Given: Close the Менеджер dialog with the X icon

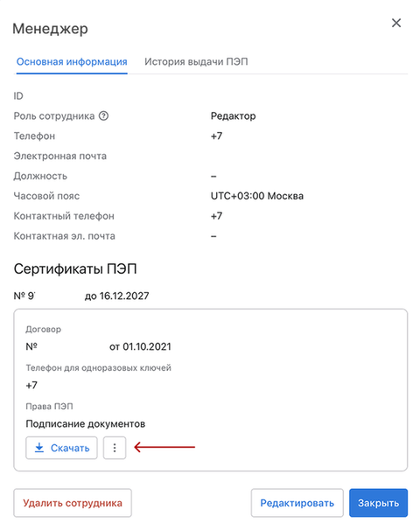Looking at the screenshot, I should (396, 23).
